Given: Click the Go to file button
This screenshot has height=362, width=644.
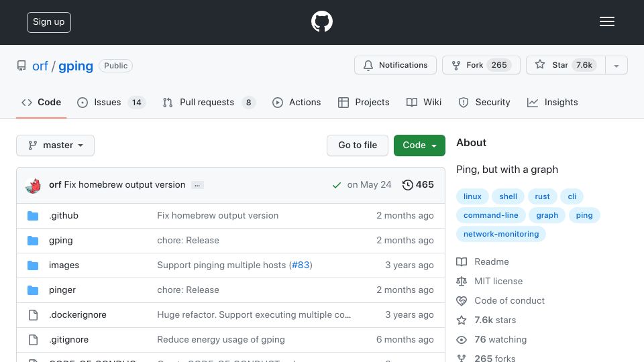Looking at the screenshot, I should (x=358, y=145).
